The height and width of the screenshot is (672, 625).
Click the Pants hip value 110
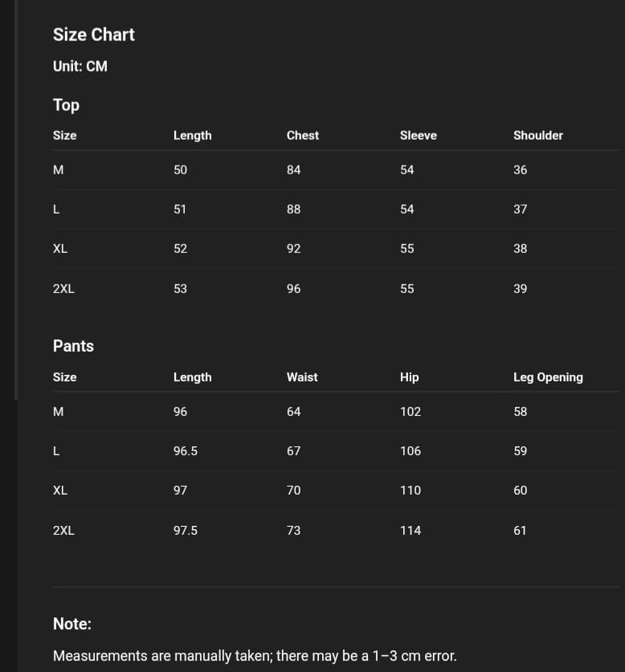tap(411, 491)
